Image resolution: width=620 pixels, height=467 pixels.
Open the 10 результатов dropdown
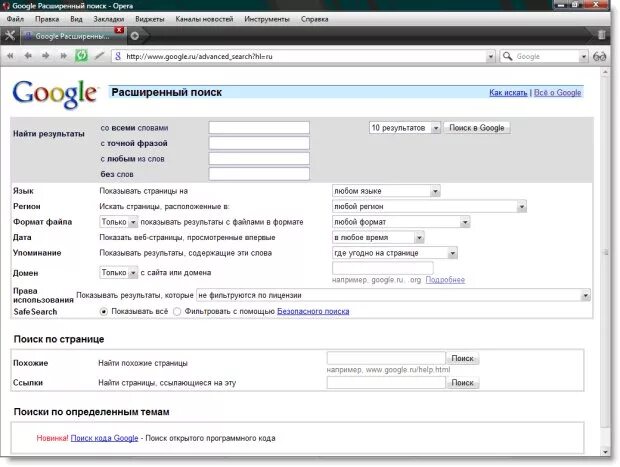click(405, 128)
